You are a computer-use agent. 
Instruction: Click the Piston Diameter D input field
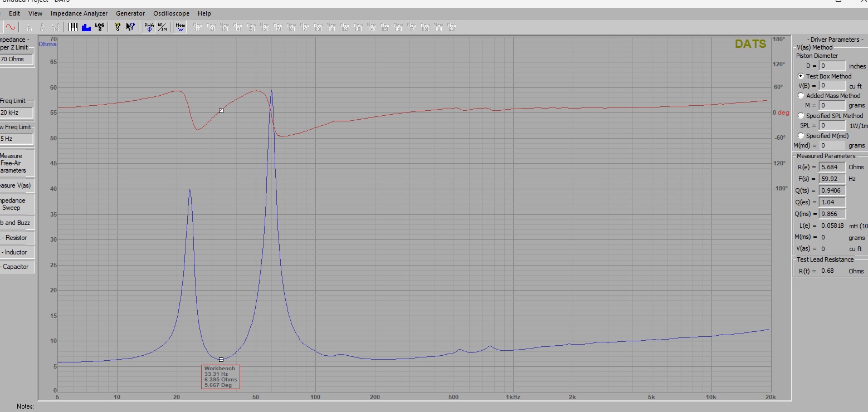[x=832, y=66]
